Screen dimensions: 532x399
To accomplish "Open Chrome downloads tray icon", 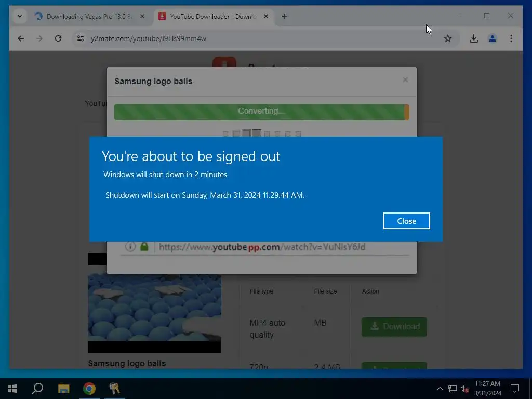I will pyautogui.click(x=474, y=38).
